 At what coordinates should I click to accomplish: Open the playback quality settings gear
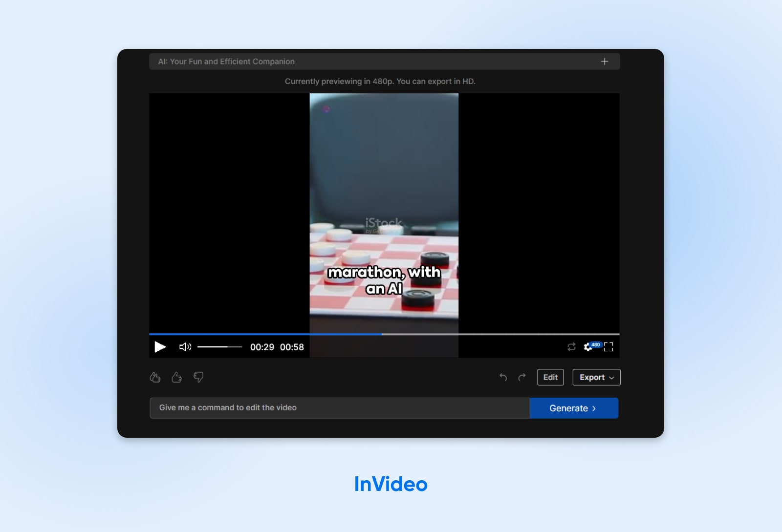click(588, 347)
